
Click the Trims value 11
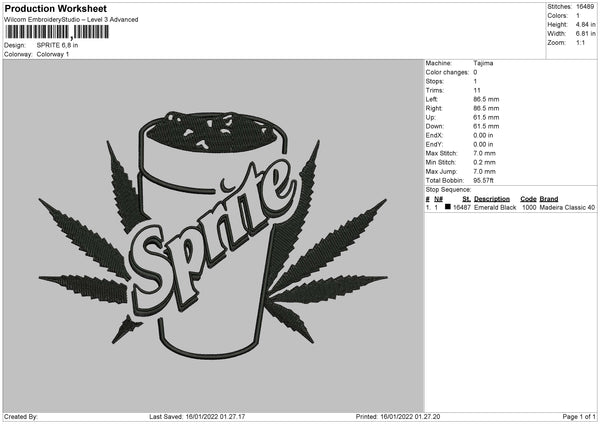pyautogui.click(x=477, y=90)
